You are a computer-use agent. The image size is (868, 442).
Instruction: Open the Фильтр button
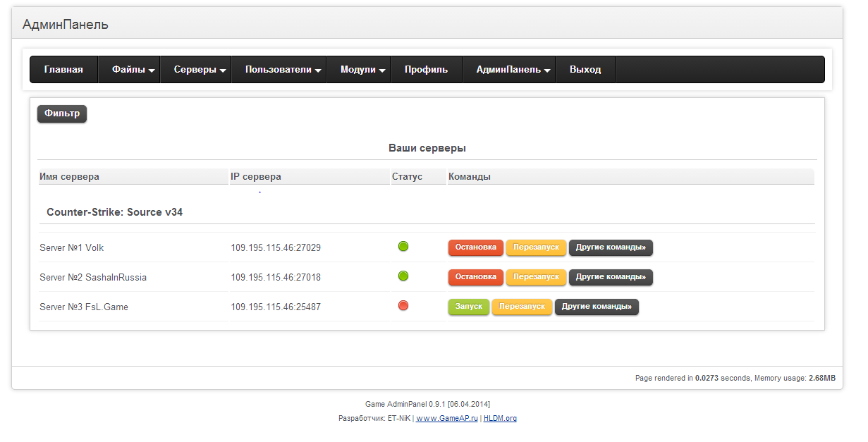click(62, 113)
